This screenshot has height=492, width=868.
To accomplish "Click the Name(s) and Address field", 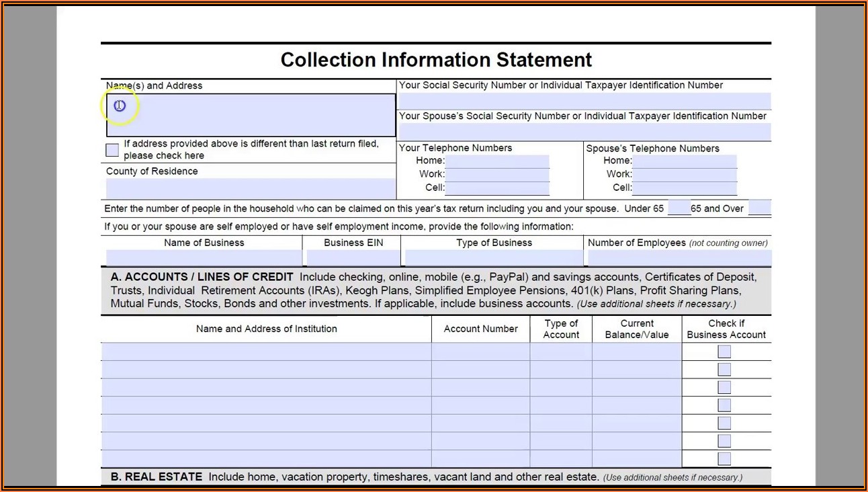I will (251, 116).
